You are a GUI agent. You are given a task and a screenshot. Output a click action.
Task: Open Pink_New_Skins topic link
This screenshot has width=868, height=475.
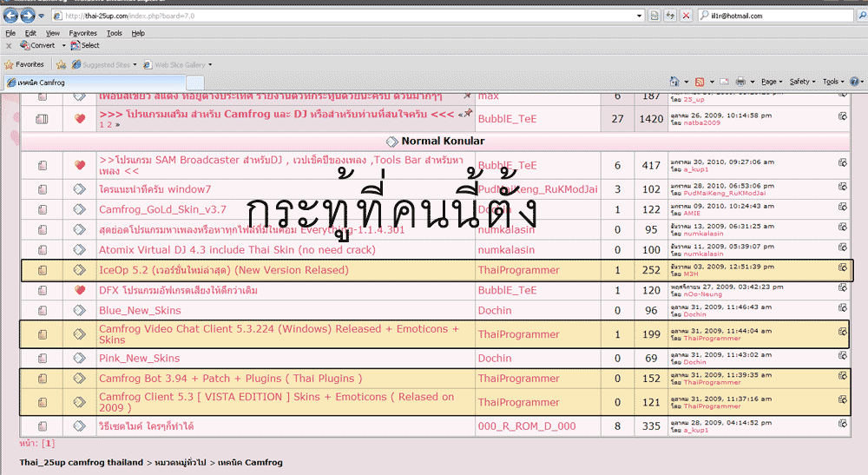tap(140, 359)
